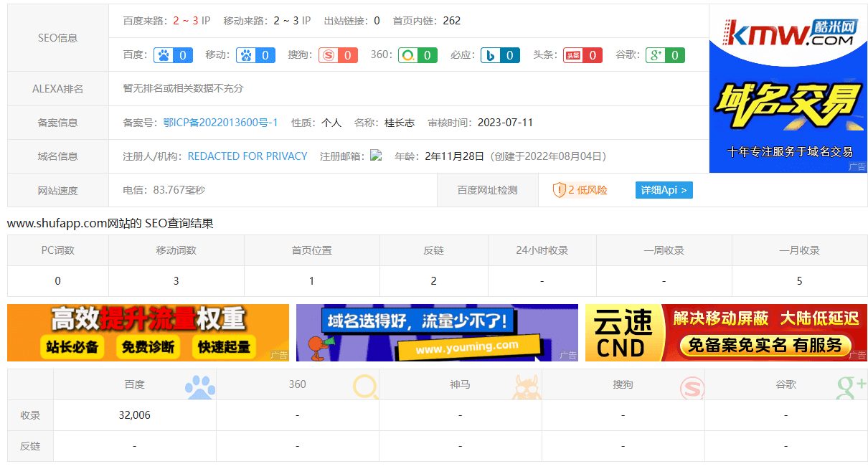Click the 360 search weight icon
Viewport: 868px width, 469px height.
click(408, 55)
